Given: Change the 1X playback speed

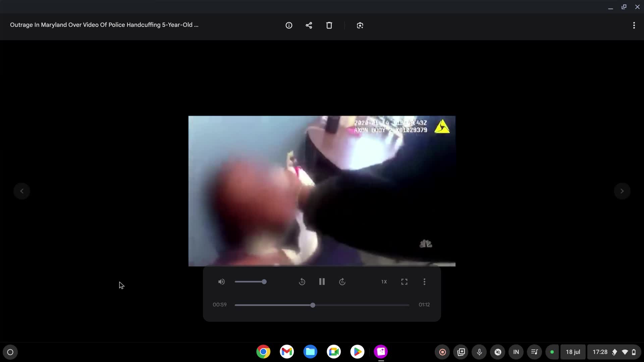Looking at the screenshot, I should pos(384,282).
